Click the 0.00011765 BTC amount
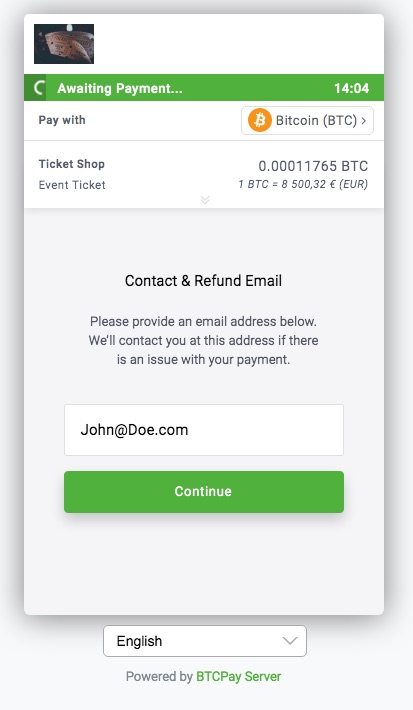This screenshot has height=710, width=413. click(313, 166)
